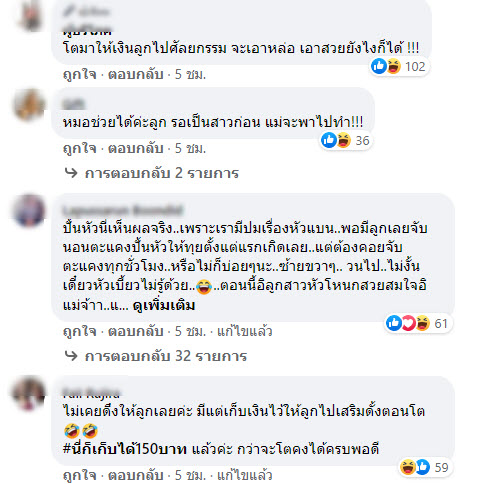Click the like reaction icon beside count 102

tap(379, 66)
